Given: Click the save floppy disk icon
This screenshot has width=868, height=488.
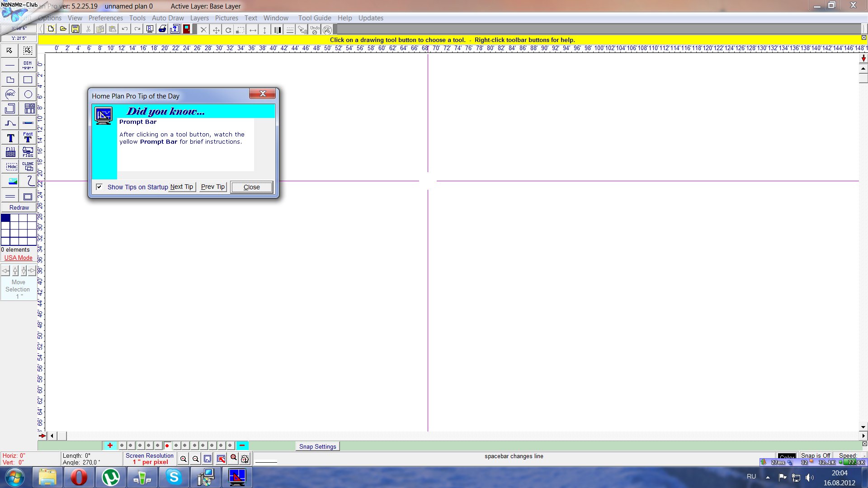Looking at the screenshot, I should pyautogui.click(x=75, y=29).
